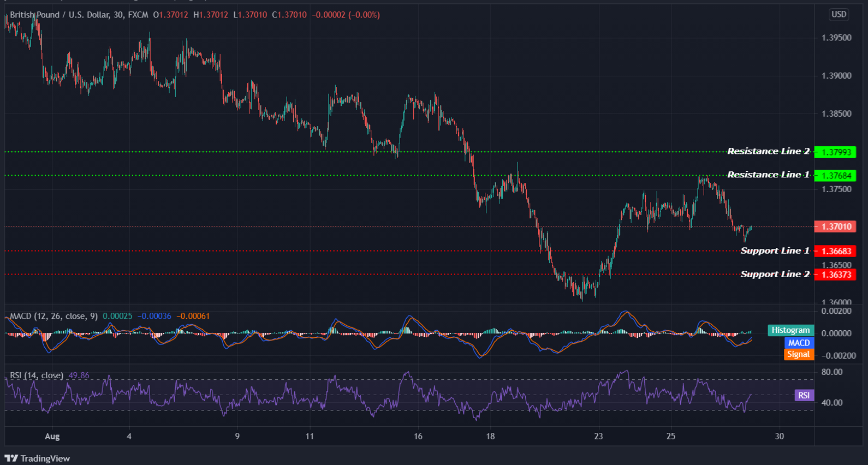Image resolution: width=868 pixels, height=465 pixels.
Task: Click the signal value -0.00061 in legend
Action: [x=193, y=316]
